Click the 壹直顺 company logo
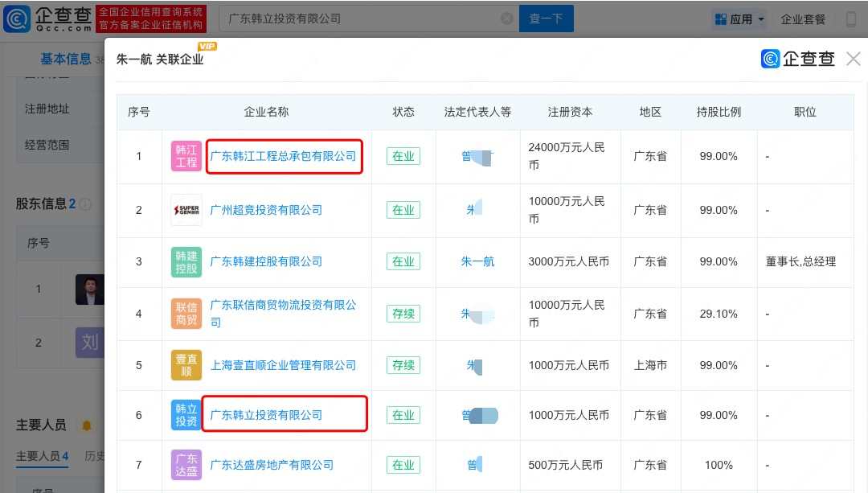 click(186, 365)
